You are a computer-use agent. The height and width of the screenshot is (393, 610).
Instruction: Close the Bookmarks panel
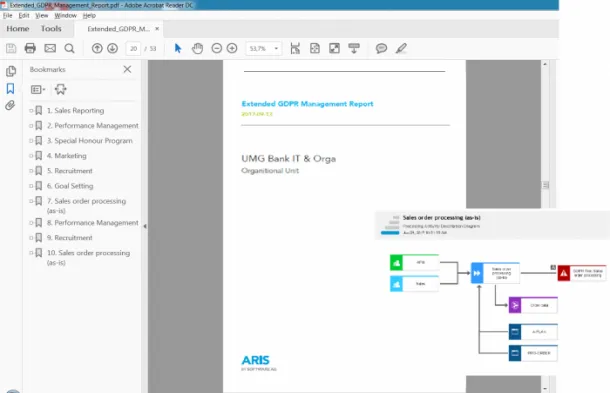[127, 69]
